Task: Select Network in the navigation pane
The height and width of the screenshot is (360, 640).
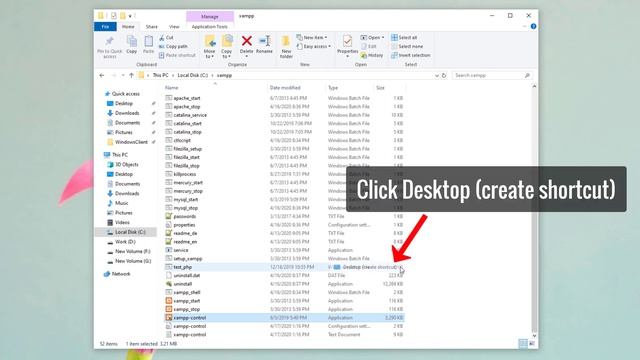Action: pos(117,274)
